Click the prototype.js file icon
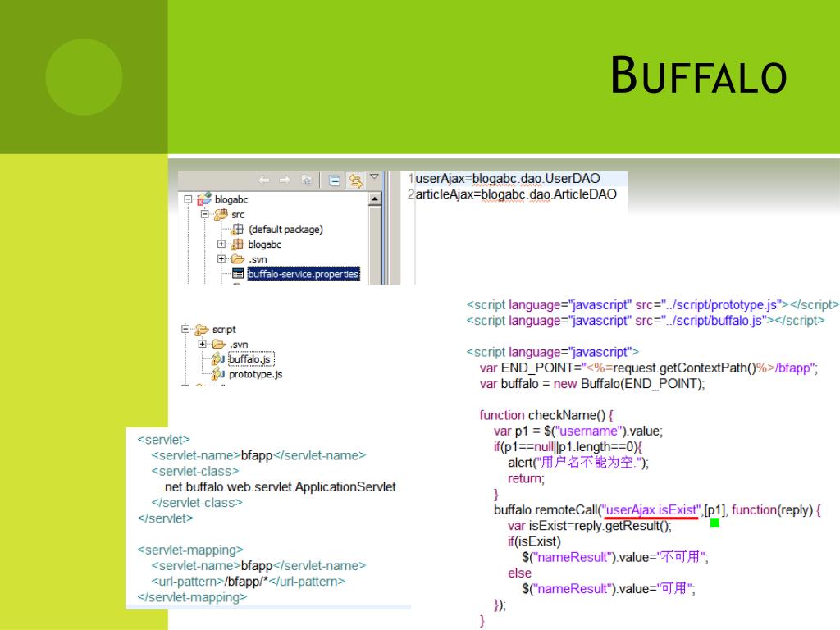 [218, 373]
